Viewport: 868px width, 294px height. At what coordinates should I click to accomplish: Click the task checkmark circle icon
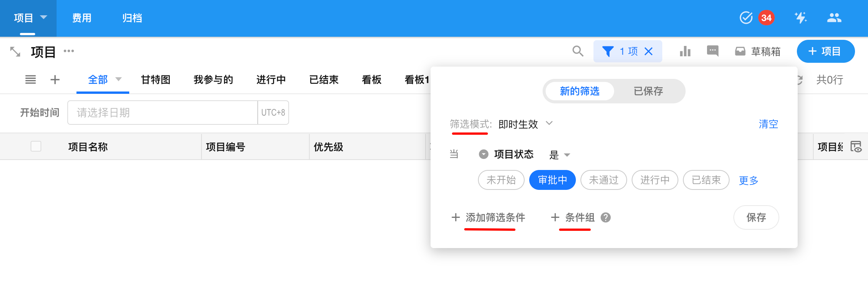pyautogui.click(x=746, y=18)
